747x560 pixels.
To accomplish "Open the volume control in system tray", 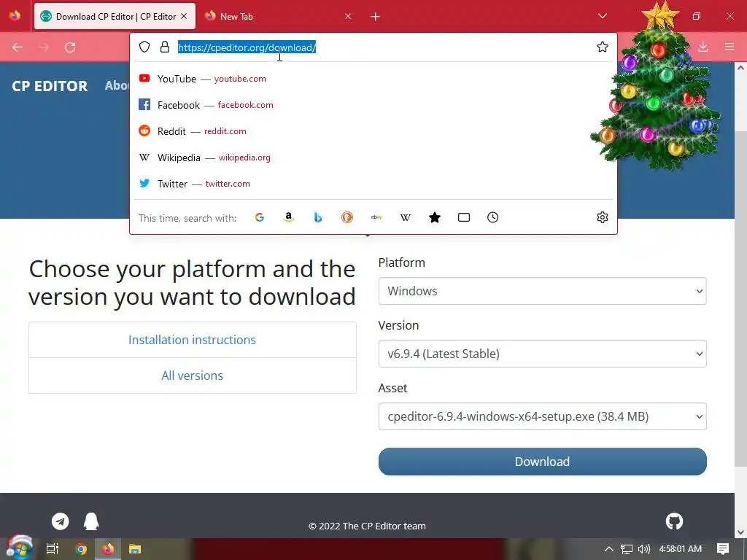I will [643, 549].
